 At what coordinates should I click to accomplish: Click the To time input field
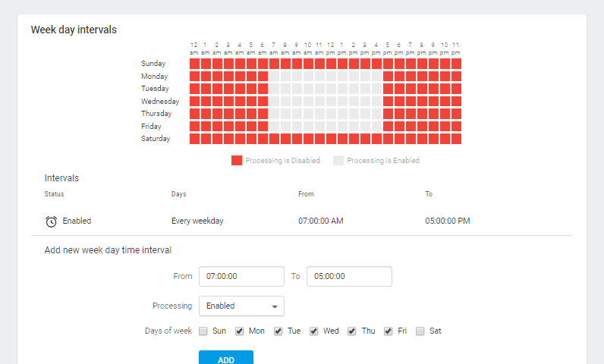click(x=349, y=277)
